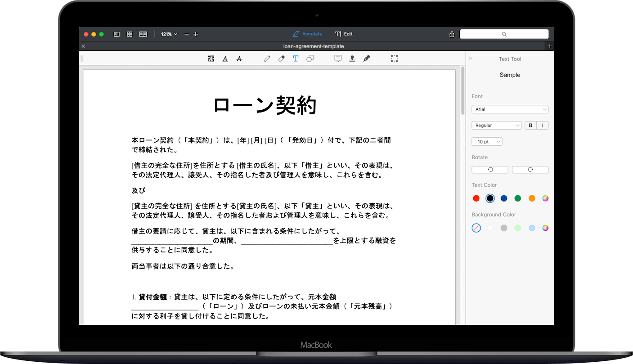
Task: Open the Arial font dropdown
Action: coord(510,109)
